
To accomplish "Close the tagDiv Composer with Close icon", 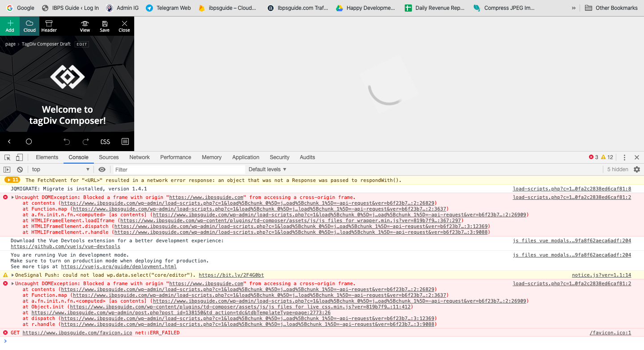I will (124, 26).
